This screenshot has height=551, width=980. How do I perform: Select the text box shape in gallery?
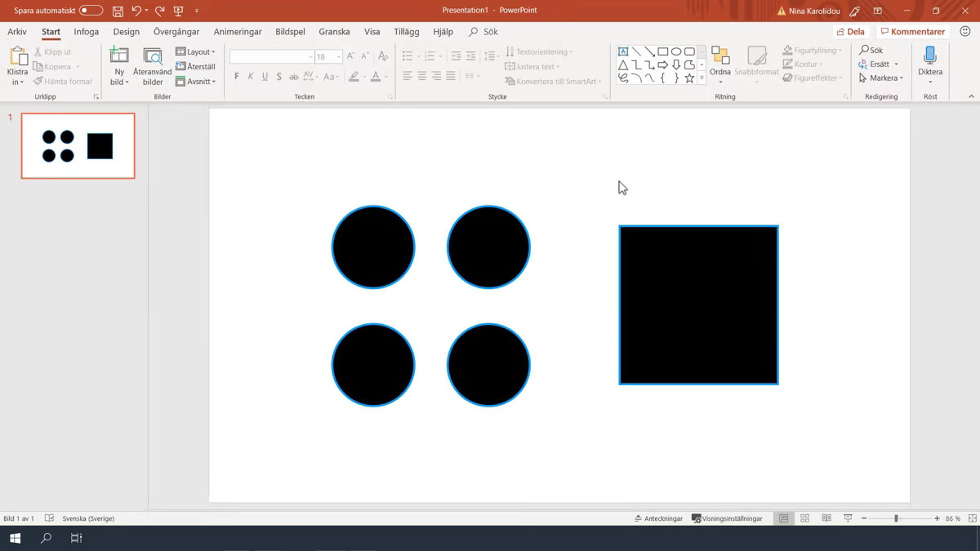point(623,51)
